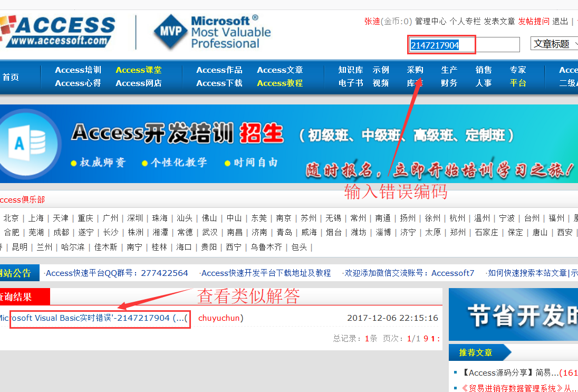Click the Access开发培训招生 banner
Screen dimensions: 578x392
click(x=289, y=144)
